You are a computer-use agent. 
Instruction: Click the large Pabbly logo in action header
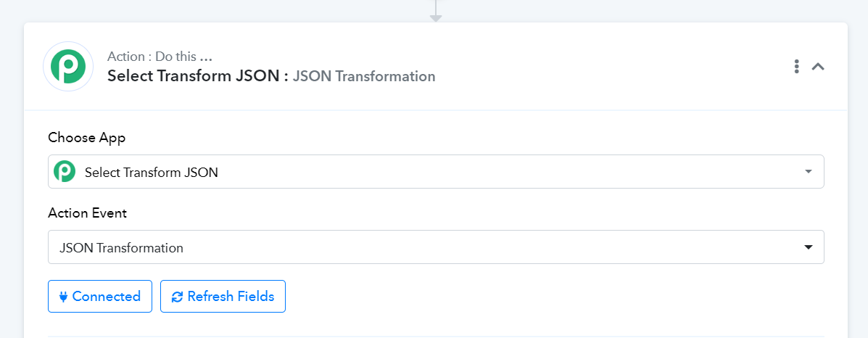(68, 67)
